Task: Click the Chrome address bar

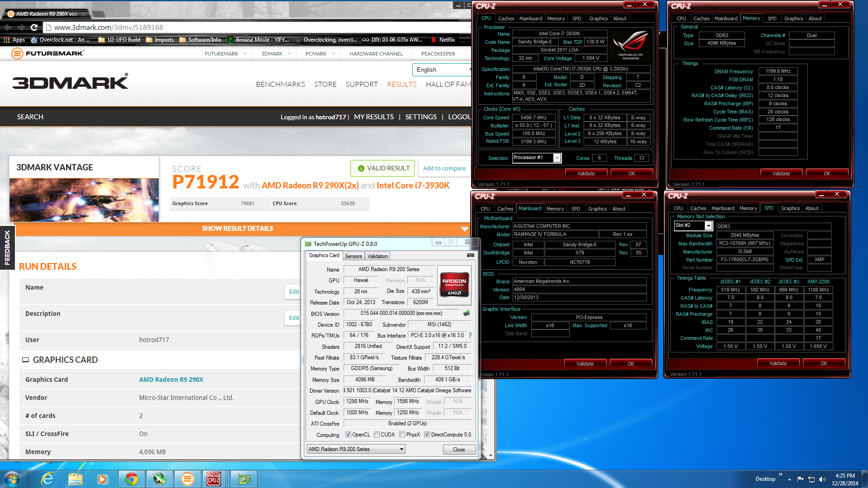Action: click(258, 28)
